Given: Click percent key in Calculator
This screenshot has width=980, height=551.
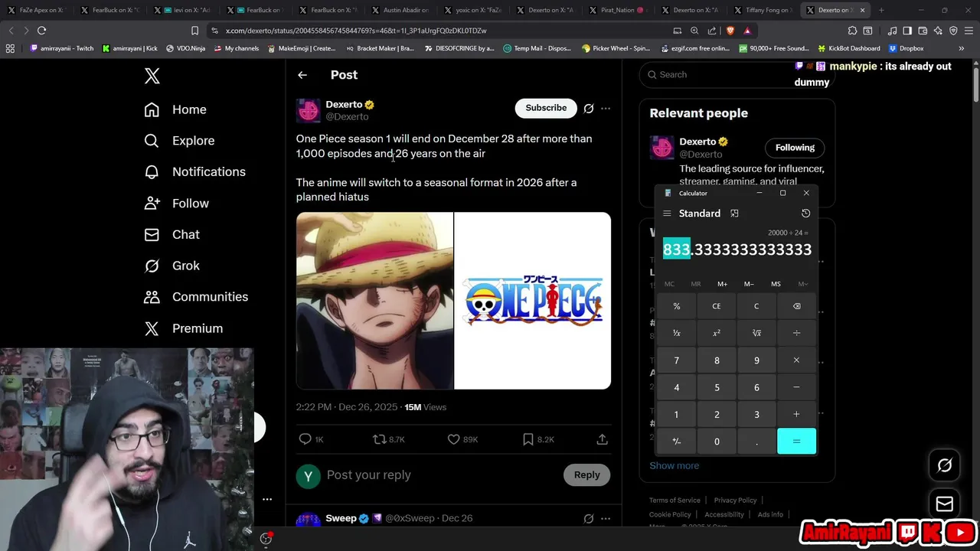Looking at the screenshot, I should pos(677,306).
